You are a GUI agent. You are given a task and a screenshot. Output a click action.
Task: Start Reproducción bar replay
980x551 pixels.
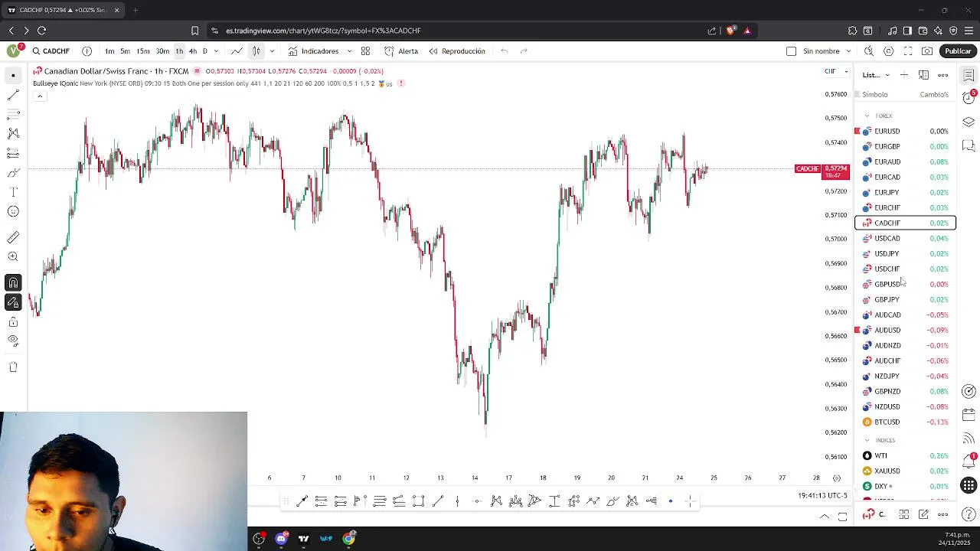point(457,51)
